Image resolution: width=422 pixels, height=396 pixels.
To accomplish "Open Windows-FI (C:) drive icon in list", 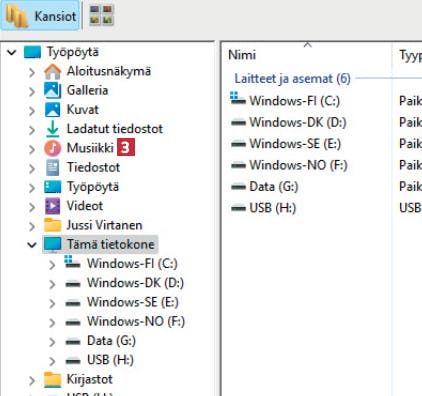I will coord(238,99).
